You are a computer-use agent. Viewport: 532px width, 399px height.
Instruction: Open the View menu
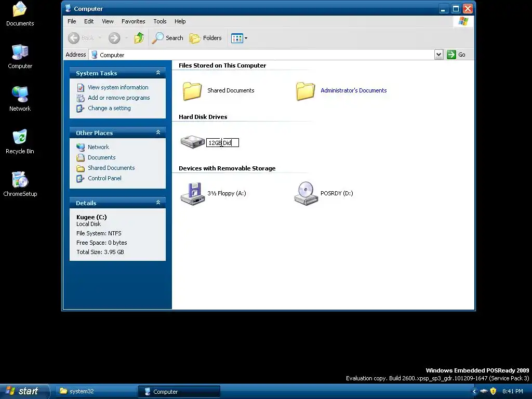108,21
